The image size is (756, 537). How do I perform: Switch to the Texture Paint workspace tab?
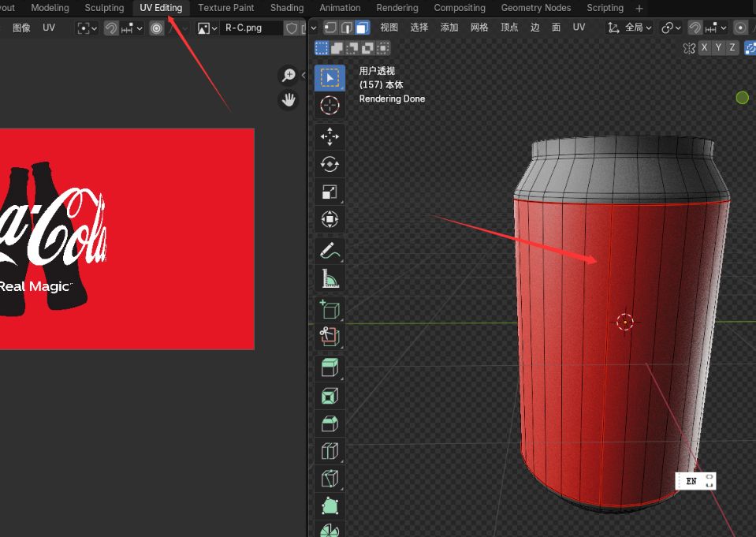(225, 8)
